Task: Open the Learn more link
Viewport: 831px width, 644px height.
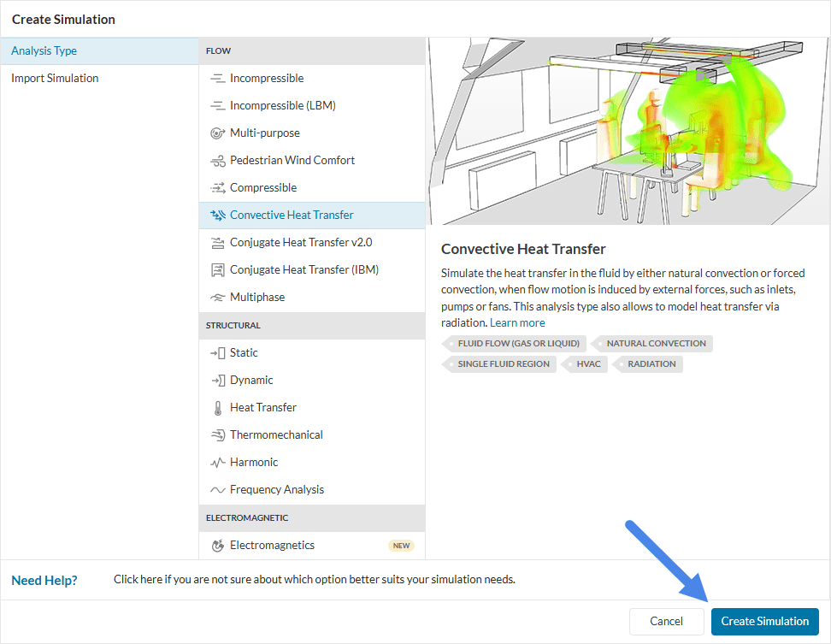Action: tap(517, 323)
